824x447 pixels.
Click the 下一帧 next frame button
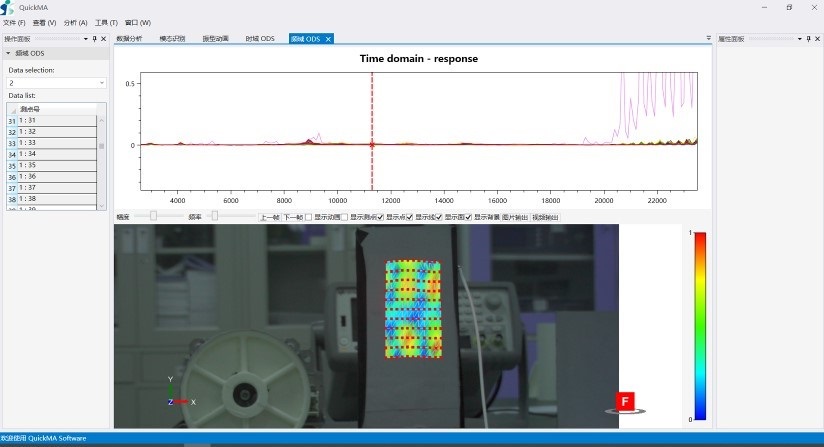coord(292,217)
